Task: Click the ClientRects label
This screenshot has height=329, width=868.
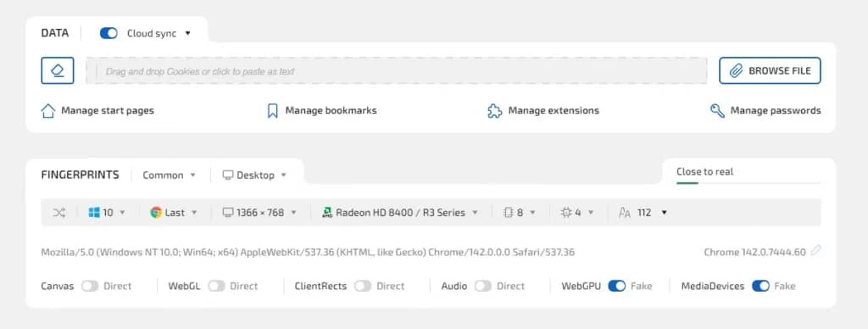Action: tap(321, 287)
